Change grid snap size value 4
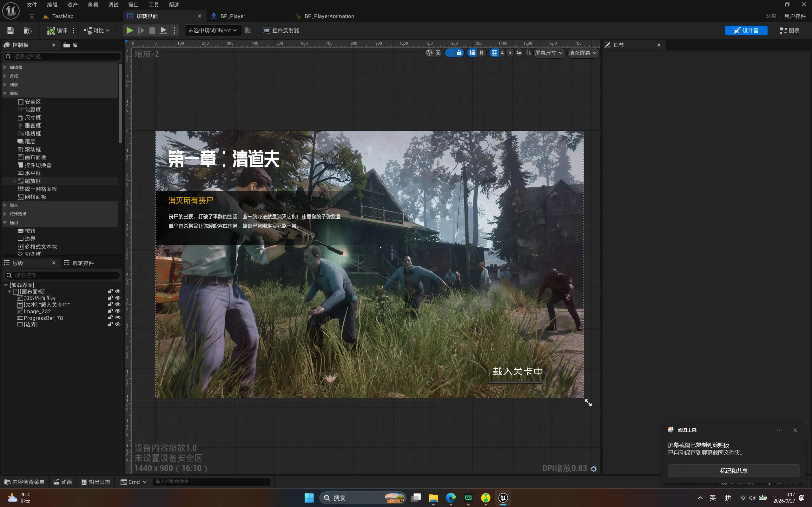Screen dimensions: 812x507 tap(502, 53)
